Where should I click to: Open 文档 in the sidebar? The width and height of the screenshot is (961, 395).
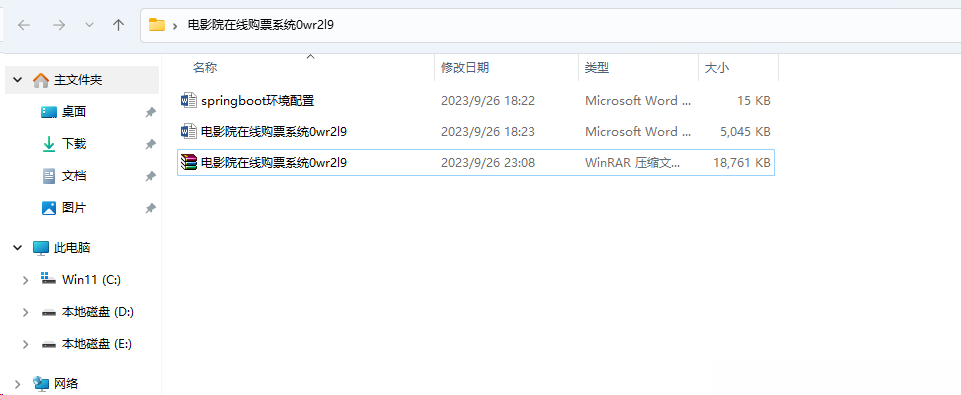[74, 176]
